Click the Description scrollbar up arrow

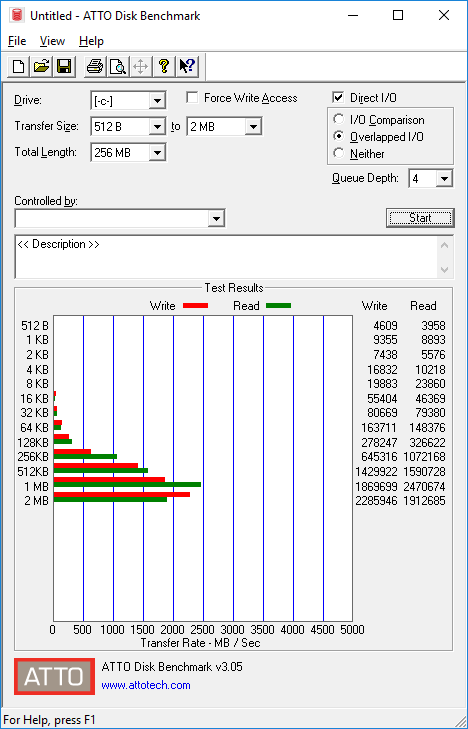(444, 245)
